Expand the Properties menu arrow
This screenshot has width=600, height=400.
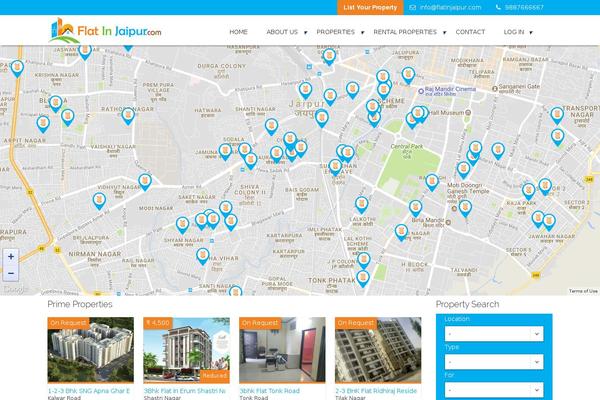point(362,33)
